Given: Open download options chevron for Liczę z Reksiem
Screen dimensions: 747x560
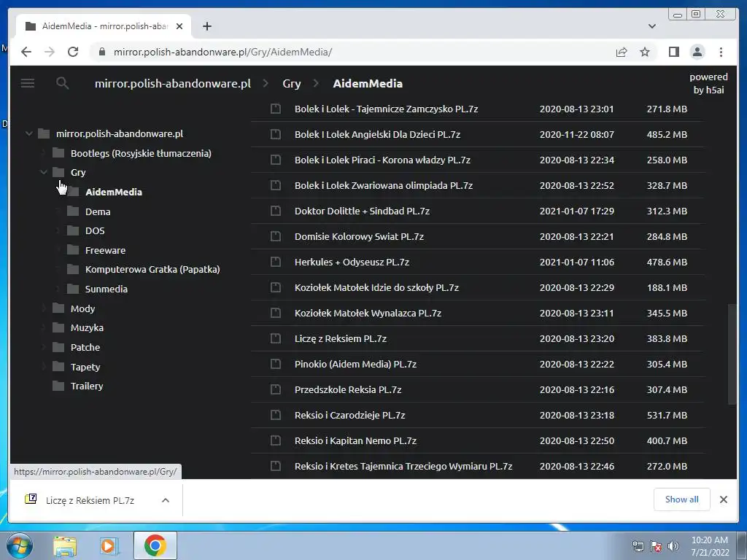Looking at the screenshot, I should pos(166,500).
